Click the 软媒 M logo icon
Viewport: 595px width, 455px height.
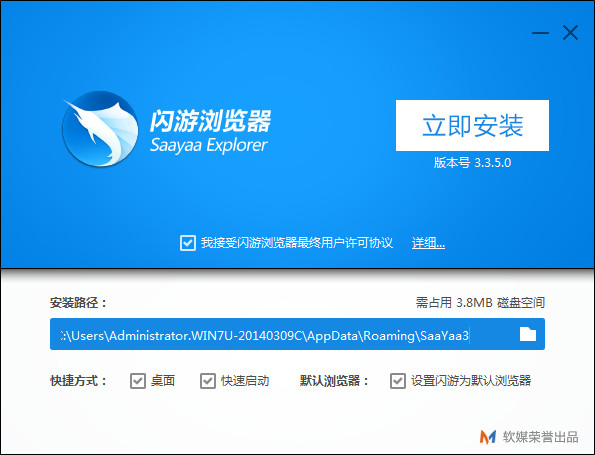488,437
